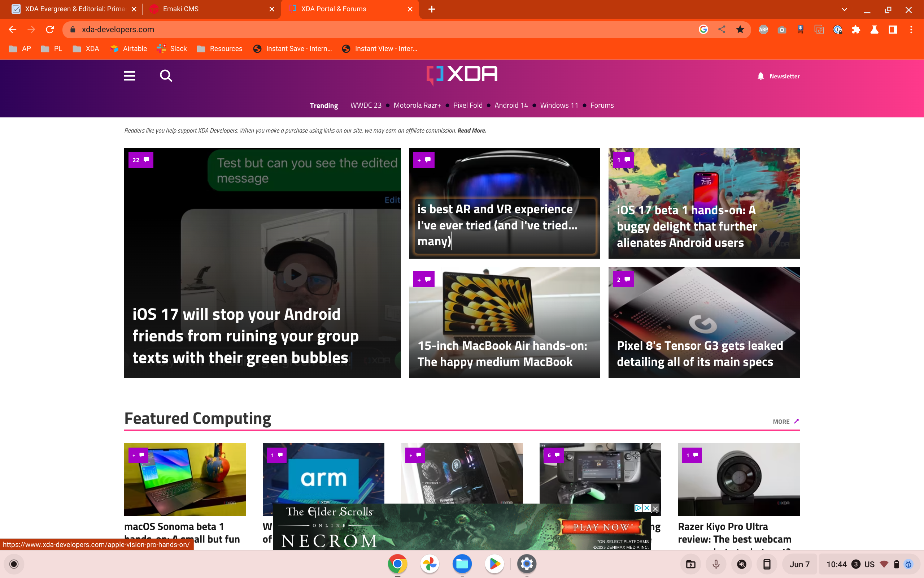Open Pixel 8's Tensor G3 leak article

[699, 354]
